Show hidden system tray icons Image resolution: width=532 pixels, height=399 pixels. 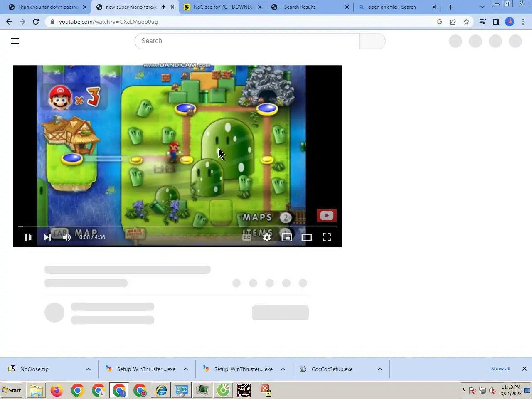tap(463, 390)
